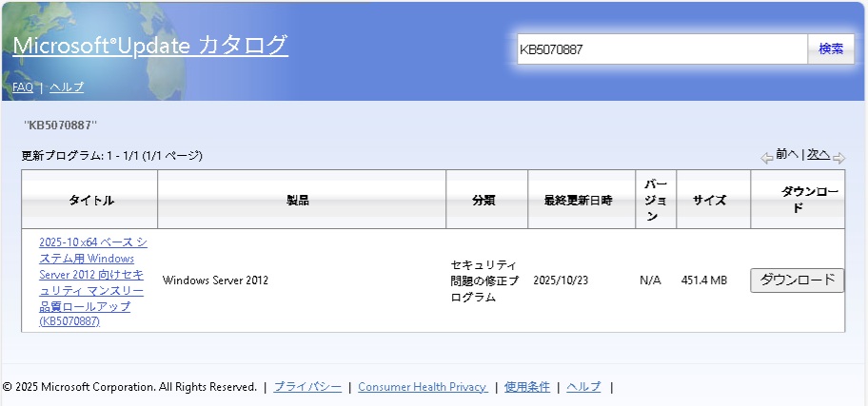The height and width of the screenshot is (406, 868).
Task: Click the left arrow icon beside 前へ
Action: pos(767,159)
